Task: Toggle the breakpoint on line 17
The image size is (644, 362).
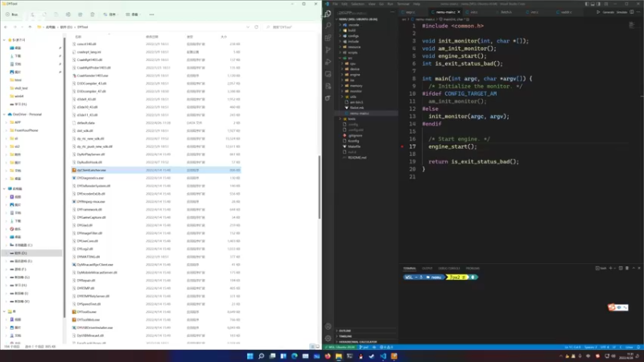Action: click(402, 146)
